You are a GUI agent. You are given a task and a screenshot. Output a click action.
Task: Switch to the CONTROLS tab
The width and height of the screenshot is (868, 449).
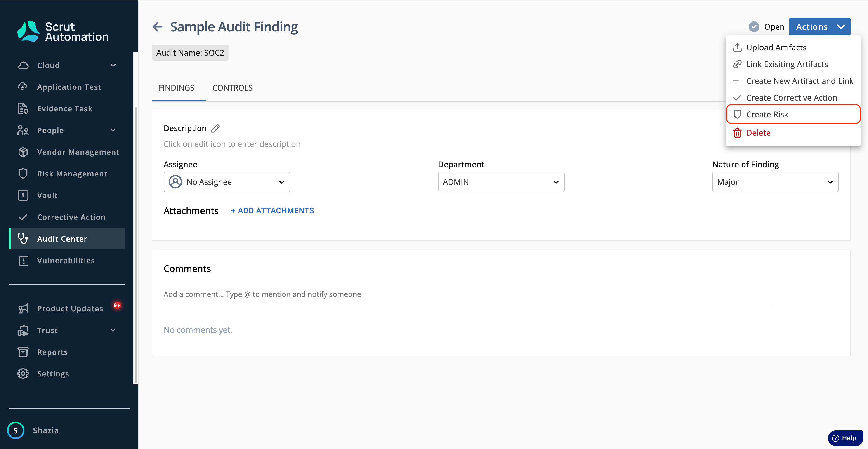[232, 88]
